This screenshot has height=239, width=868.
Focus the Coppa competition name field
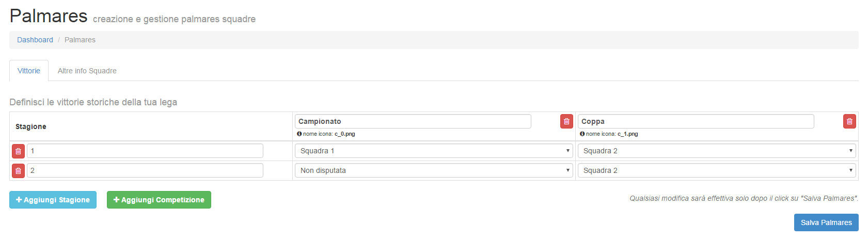click(x=696, y=121)
